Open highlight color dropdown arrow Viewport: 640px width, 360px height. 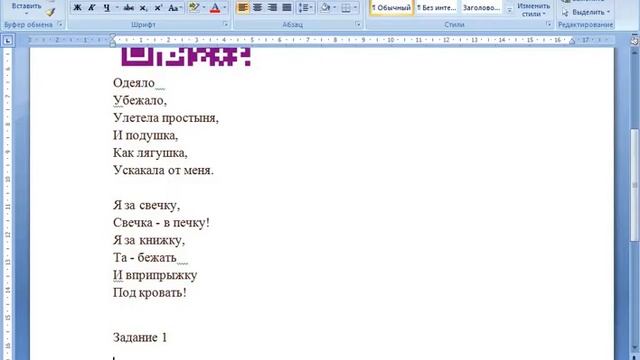pyautogui.click(x=204, y=8)
